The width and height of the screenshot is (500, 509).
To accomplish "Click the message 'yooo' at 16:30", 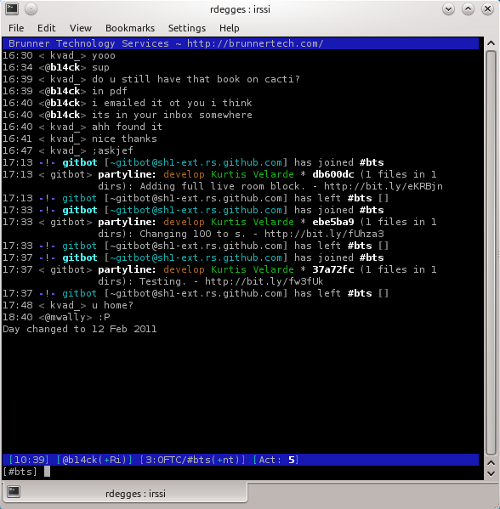I will tap(104, 56).
